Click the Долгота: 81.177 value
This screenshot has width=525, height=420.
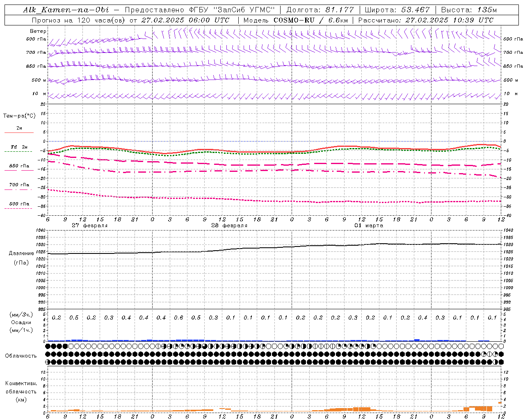320,10
